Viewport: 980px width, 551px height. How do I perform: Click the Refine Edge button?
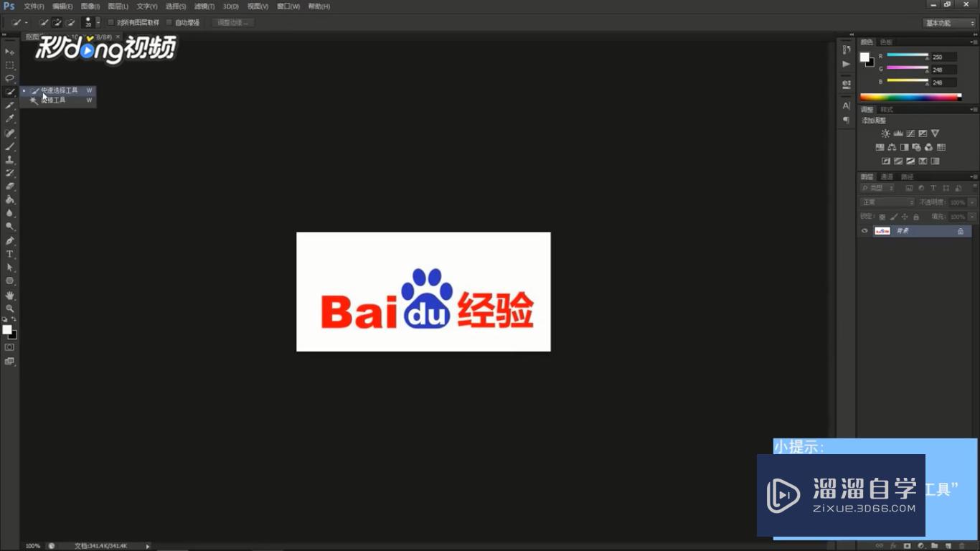pyautogui.click(x=233, y=23)
